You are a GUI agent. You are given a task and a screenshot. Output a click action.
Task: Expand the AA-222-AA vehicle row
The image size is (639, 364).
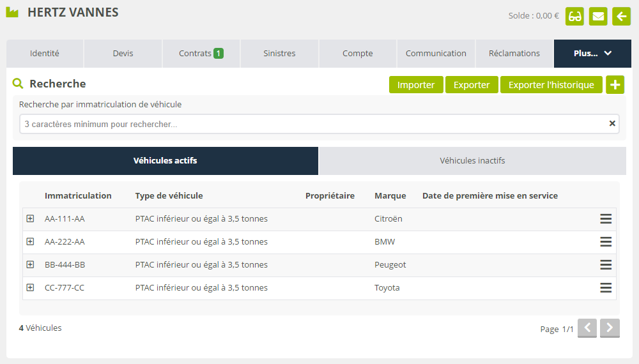tap(30, 241)
